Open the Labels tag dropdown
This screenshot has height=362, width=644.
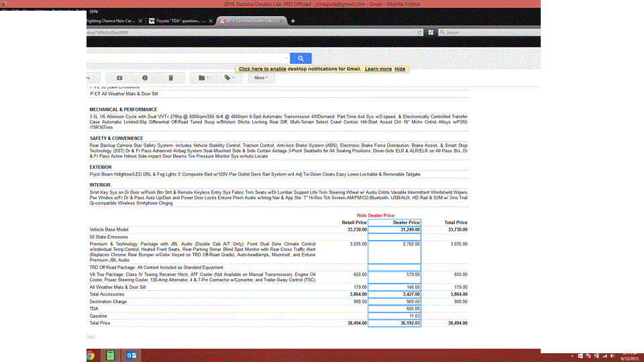pyautogui.click(x=229, y=78)
